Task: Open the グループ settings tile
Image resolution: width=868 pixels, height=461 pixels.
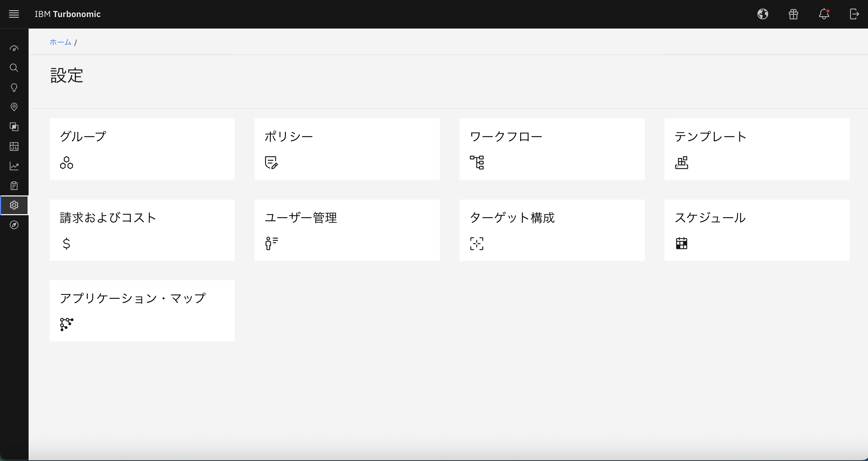Action: pyautogui.click(x=142, y=149)
